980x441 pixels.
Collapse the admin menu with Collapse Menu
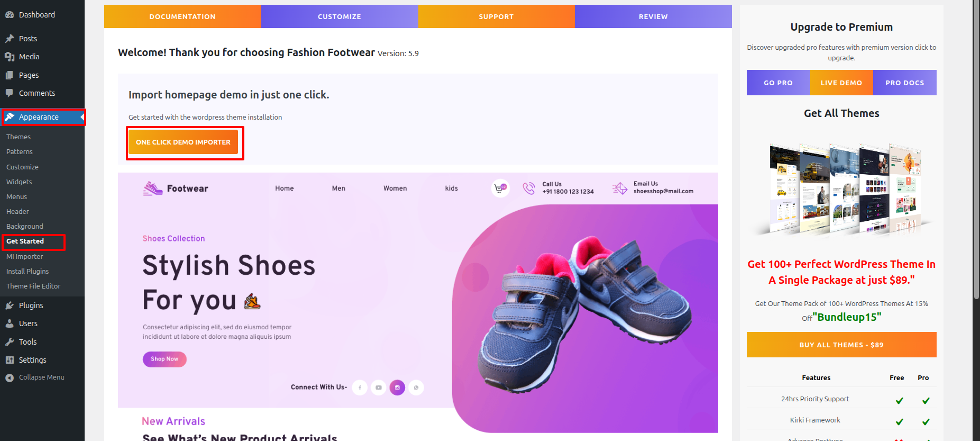(x=35, y=377)
